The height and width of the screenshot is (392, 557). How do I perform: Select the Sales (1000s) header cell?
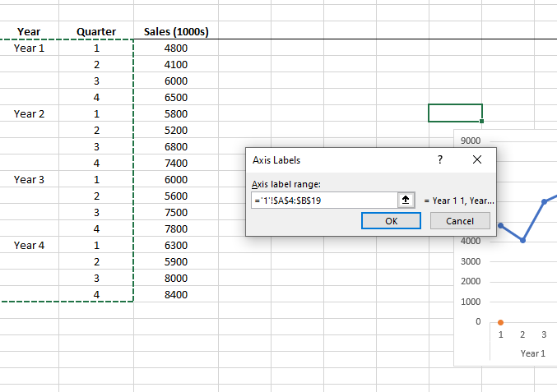click(175, 32)
